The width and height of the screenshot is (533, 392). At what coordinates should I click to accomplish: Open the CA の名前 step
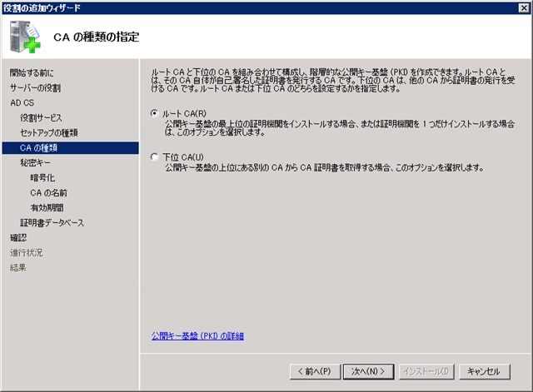tap(48, 192)
